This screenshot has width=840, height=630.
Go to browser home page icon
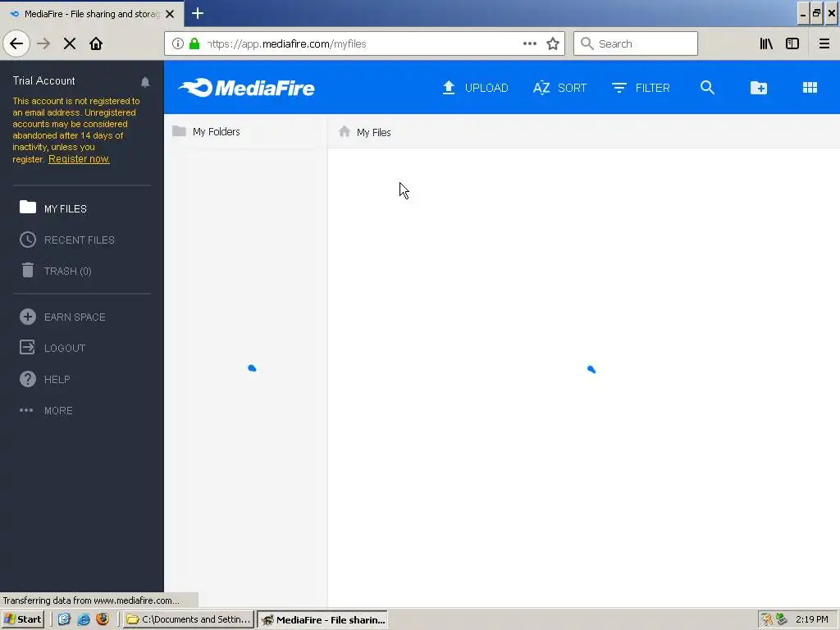pyautogui.click(x=96, y=44)
